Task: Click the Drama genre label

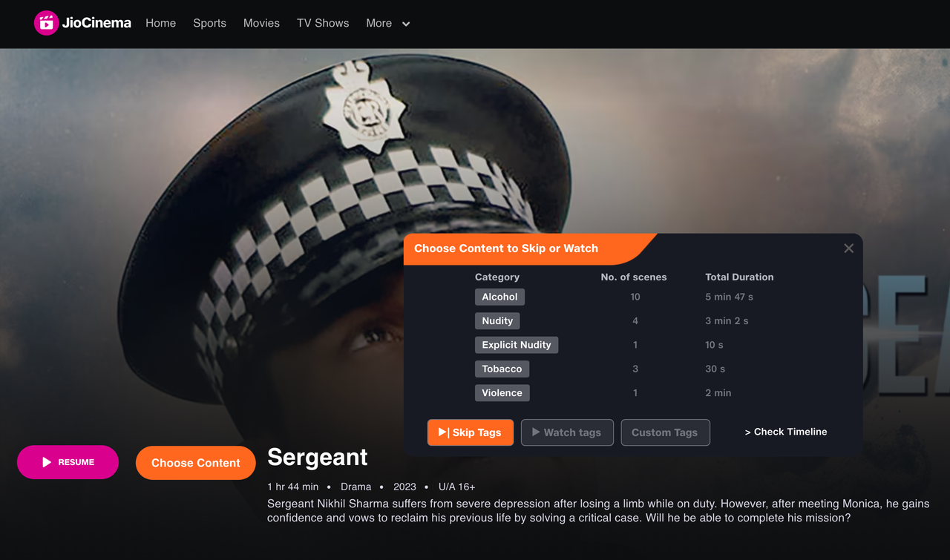Action: point(356,487)
